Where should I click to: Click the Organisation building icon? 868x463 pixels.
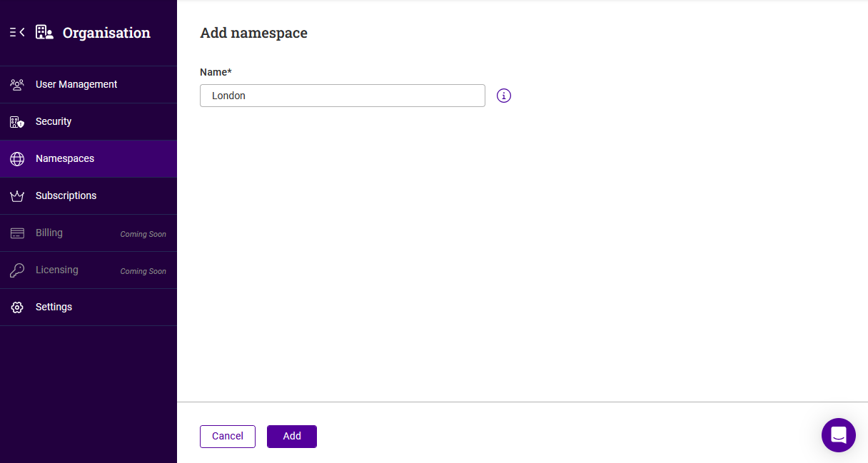pyautogui.click(x=44, y=32)
